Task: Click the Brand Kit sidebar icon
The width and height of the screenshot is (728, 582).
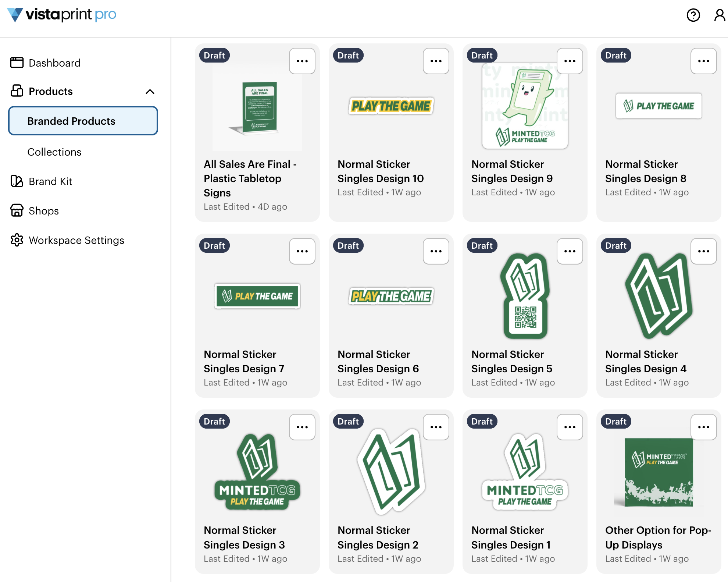Action: [17, 181]
